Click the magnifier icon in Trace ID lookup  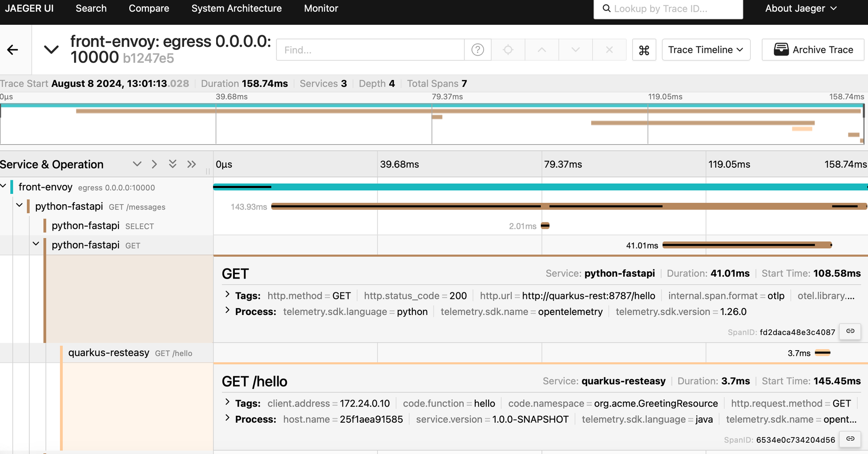(606, 9)
